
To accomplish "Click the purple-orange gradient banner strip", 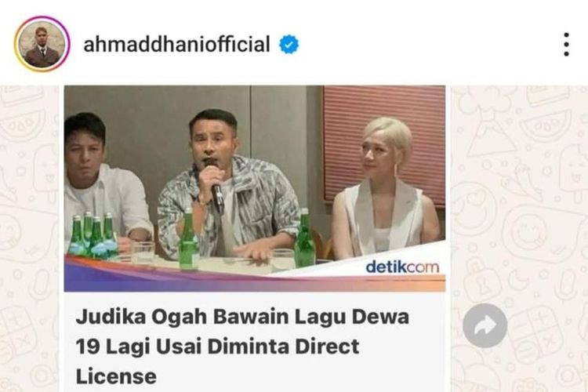I will pyautogui.click(x=254, y=278).
